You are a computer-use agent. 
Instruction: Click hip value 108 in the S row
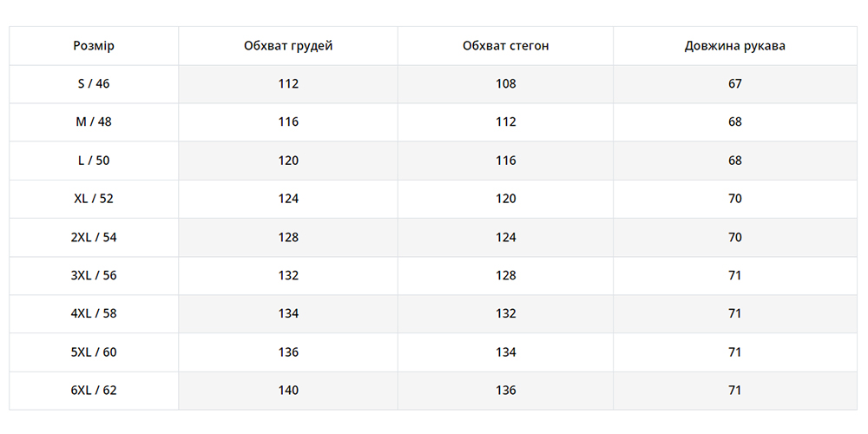[505, 84]
